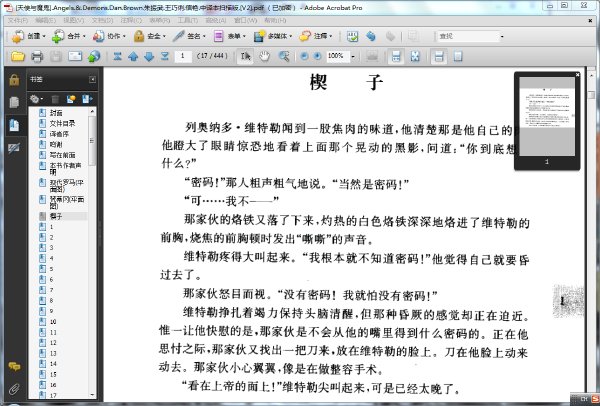600x406 pixels.
Task: Click the bookmarks list scroll-up arrow
Action: [x=92, y=111]
